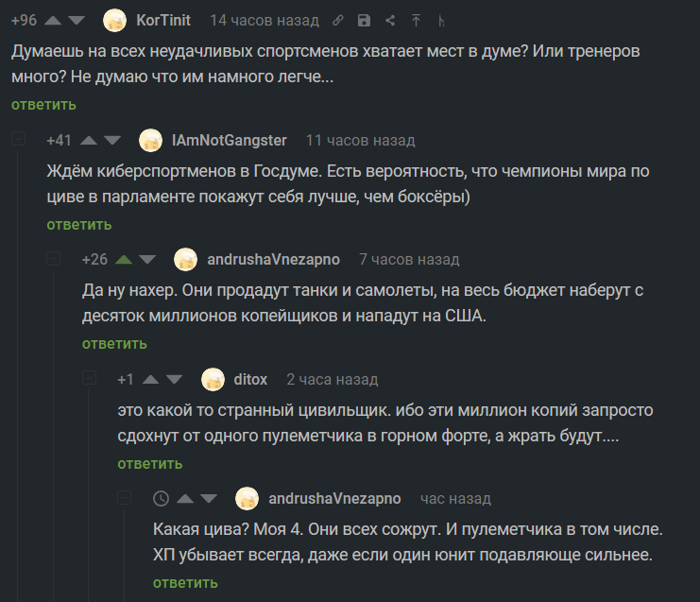Screen dimensions: 700x602
Task: Upvote KorTinit's comment
Action: click(x=54, y=20)
